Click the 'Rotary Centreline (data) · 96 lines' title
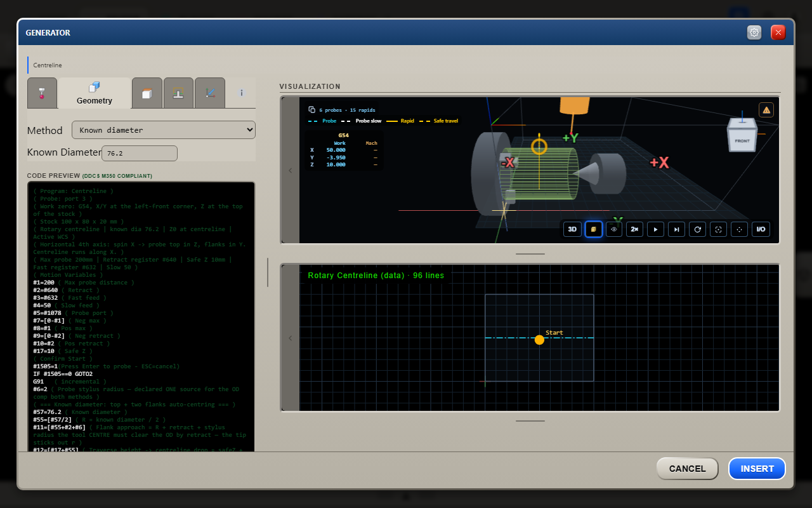The image size is (812, 508). (376, 276)
